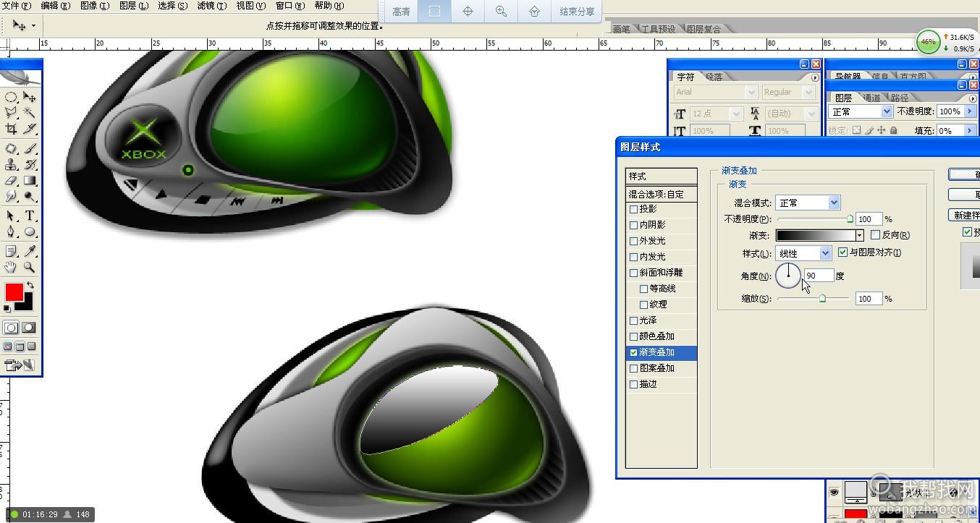Enable the 内阴影 inner shadow checkbox
980x523 pixels.
[634, 225]
